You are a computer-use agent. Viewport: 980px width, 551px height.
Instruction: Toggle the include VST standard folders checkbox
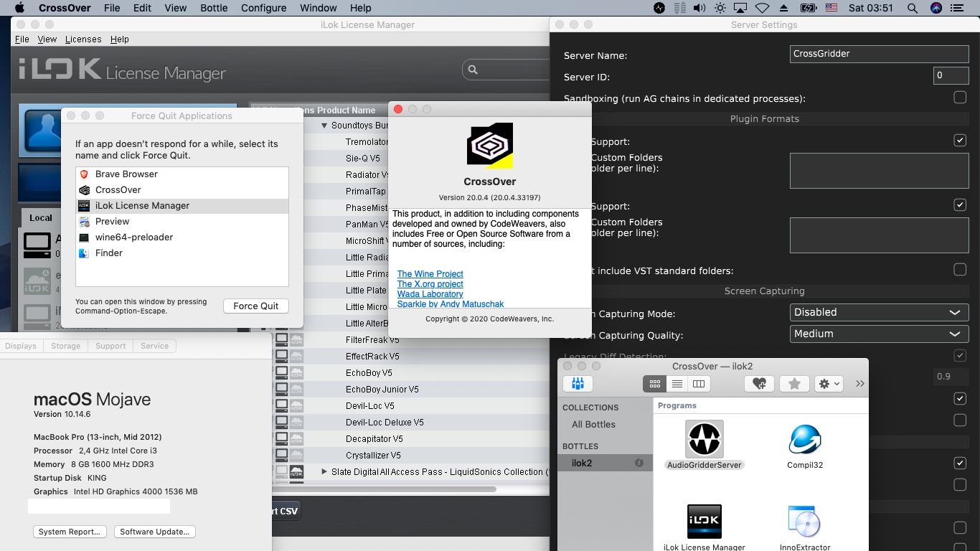(960, 270)
